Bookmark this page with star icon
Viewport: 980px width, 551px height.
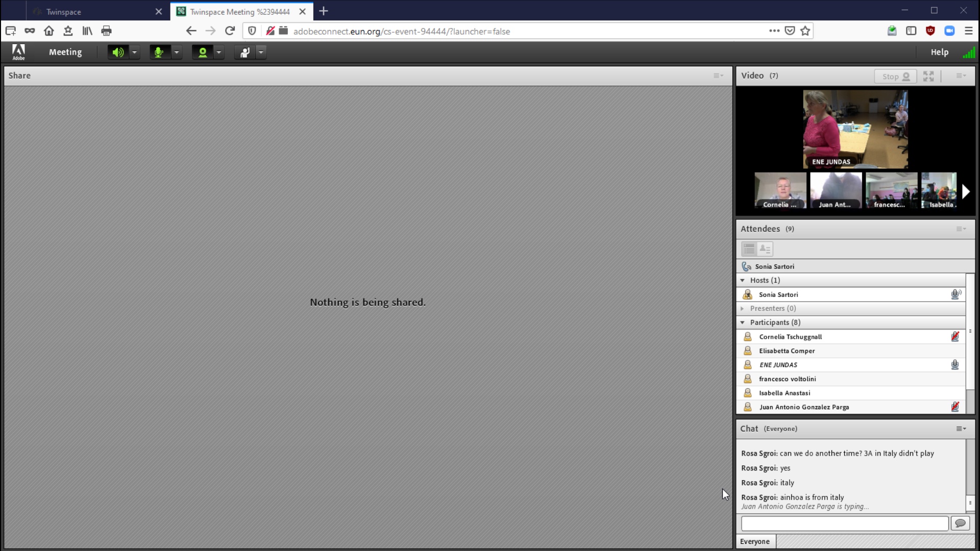click(805, 31)
